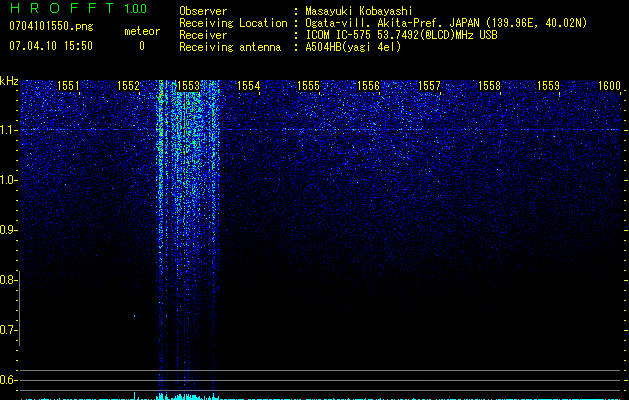Click the 1551 time marker
This screenshot has height=400, width=629.
coord(68,86)
